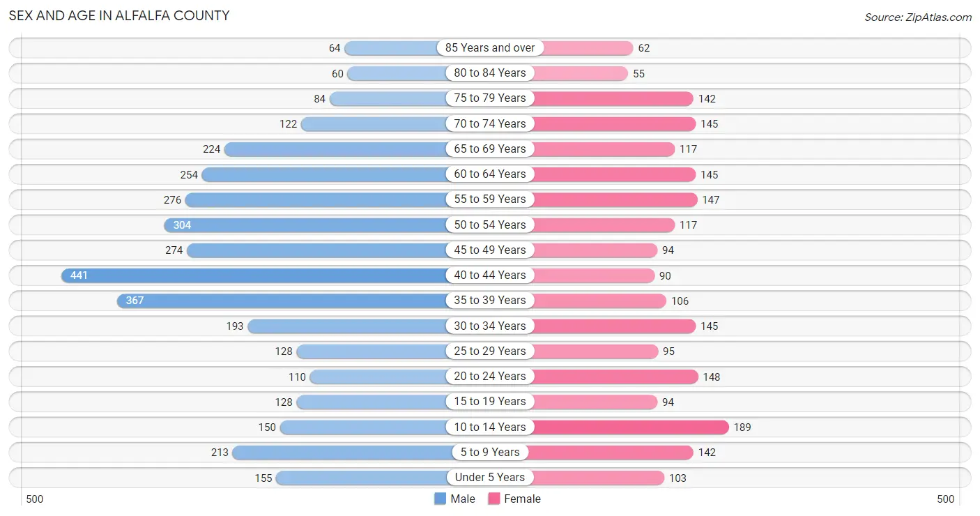Toggle the Male legend label
The width and height of the screenshot is (980, 516).
coord(463,499)
